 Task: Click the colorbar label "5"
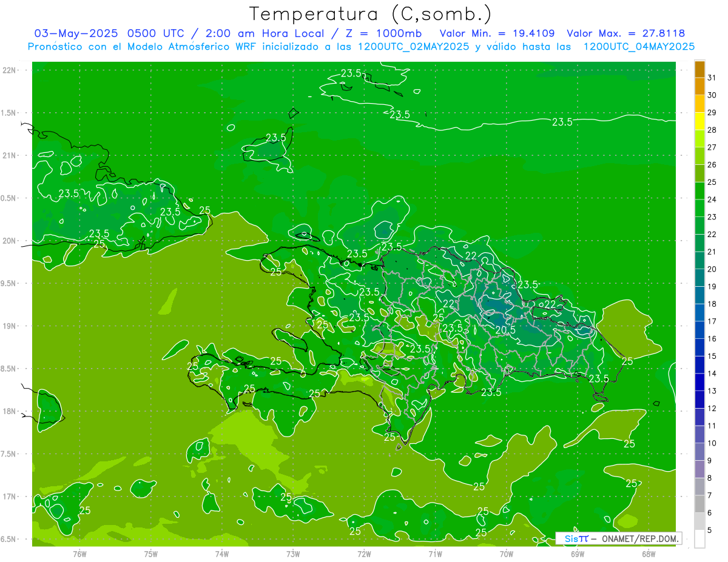[x=709, y=531]
